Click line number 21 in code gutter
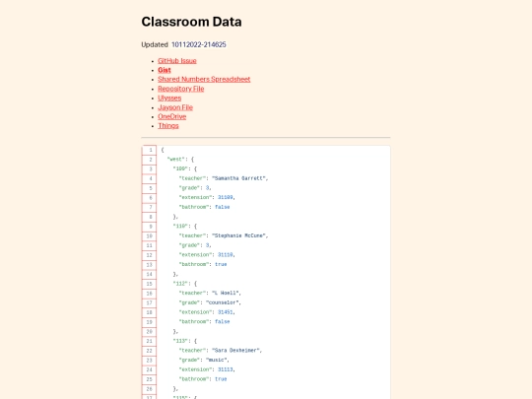This screenshot has height=399, width=532. tap(150, 341)
